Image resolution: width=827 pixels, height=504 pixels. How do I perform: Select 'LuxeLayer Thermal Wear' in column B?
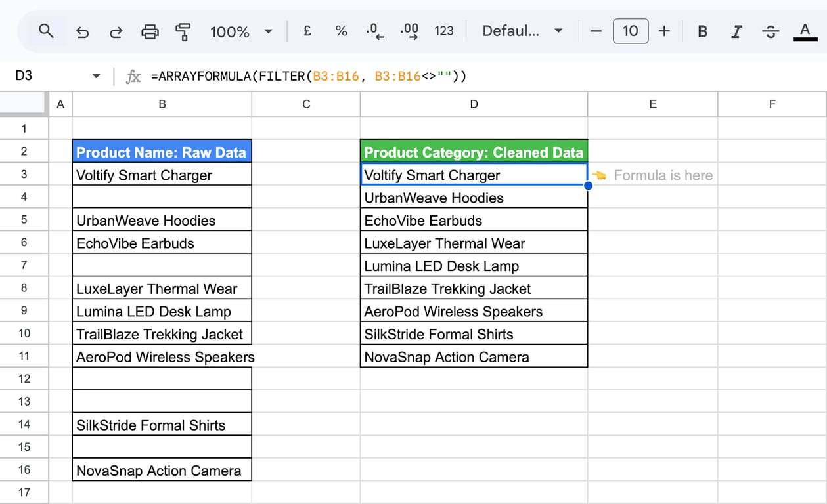162,288
